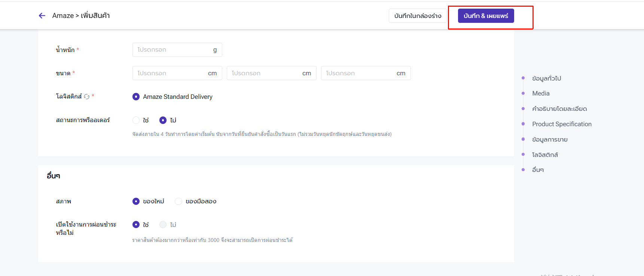Choose ของมือสอง condition option
Viewport: 644px width, 276px height.
pos(178,201)
